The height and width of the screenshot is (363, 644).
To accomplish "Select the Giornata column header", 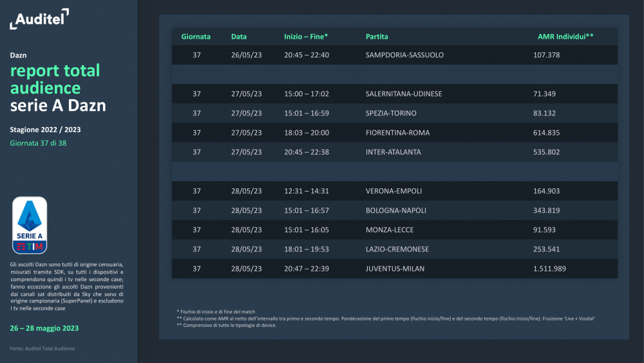I will click(x=196, y=37).
